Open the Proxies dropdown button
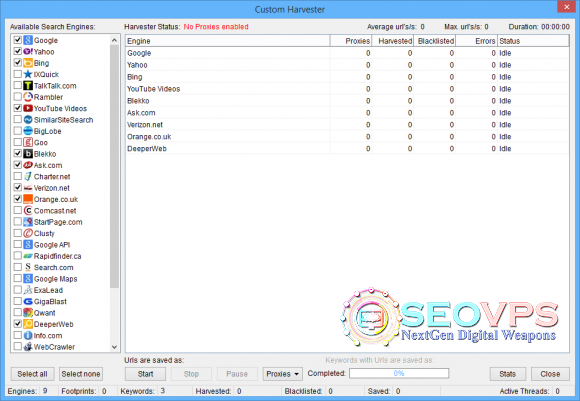 pyautogui.click(x=283, y=374)
